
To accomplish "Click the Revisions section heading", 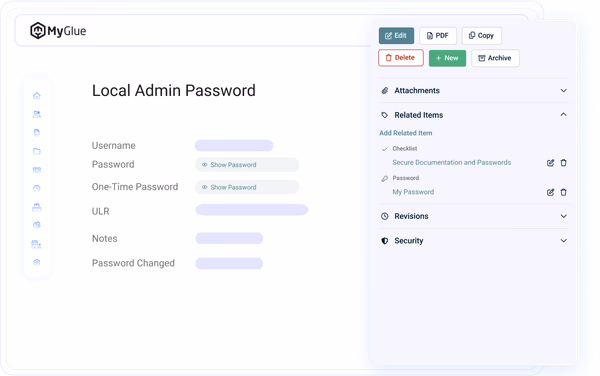I will point(411,216).
